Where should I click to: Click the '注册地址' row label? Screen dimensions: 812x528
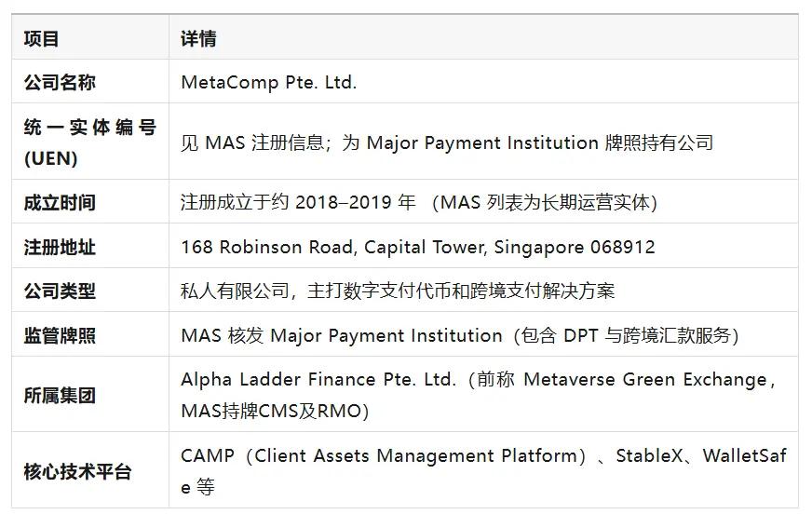60,247
